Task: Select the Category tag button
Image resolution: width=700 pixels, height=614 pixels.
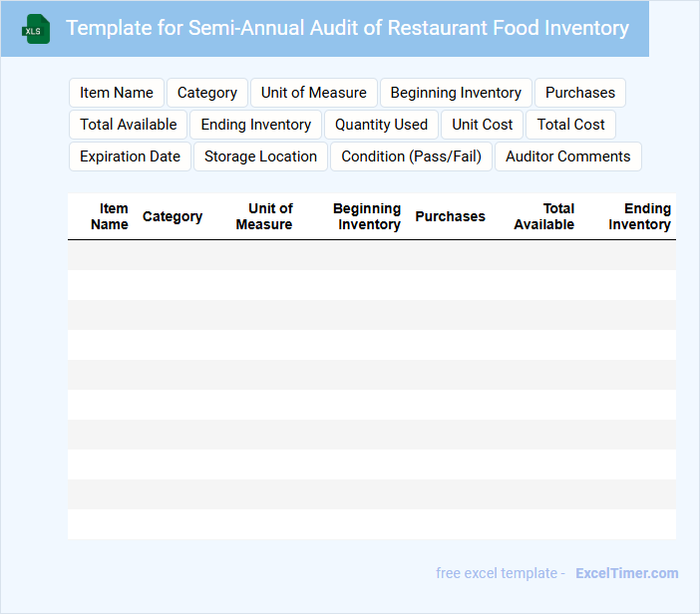Action: point(207,93)
